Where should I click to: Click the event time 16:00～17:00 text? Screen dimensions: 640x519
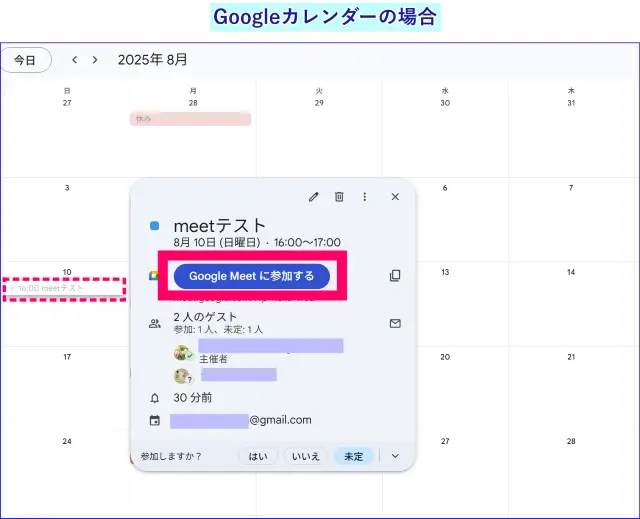coord(307,242)
